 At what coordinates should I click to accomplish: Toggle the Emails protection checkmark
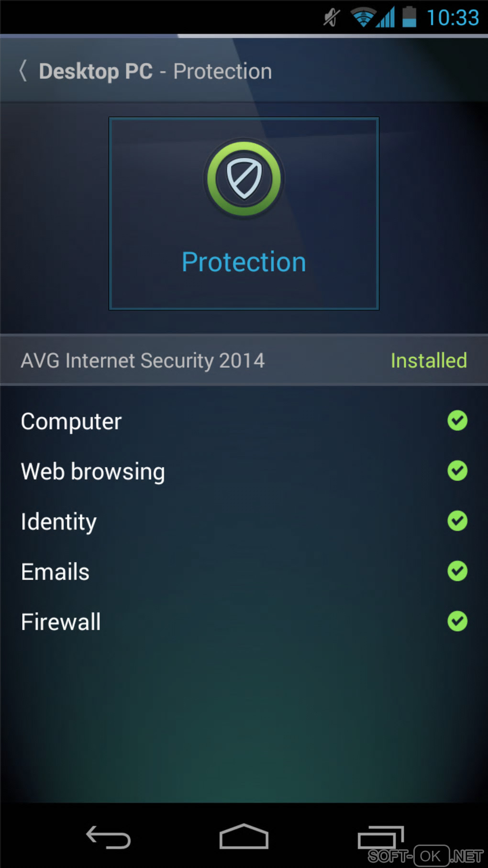click(457, 571)
